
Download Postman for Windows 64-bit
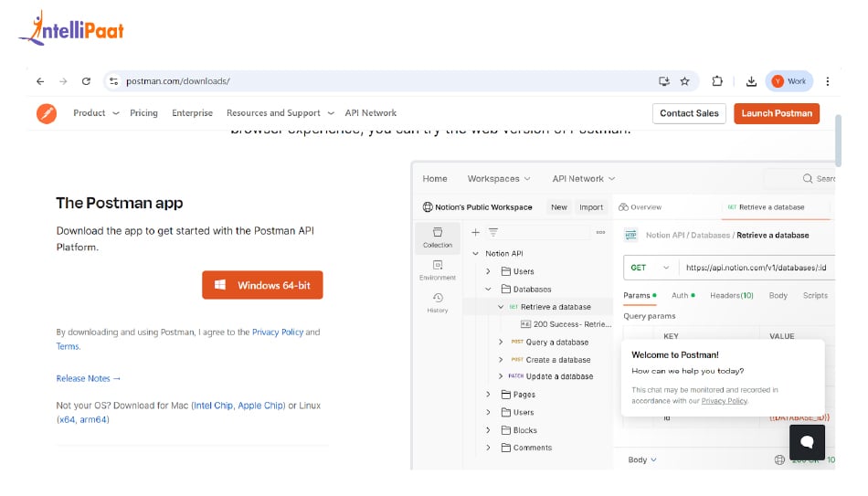click(x=262, y=285)
